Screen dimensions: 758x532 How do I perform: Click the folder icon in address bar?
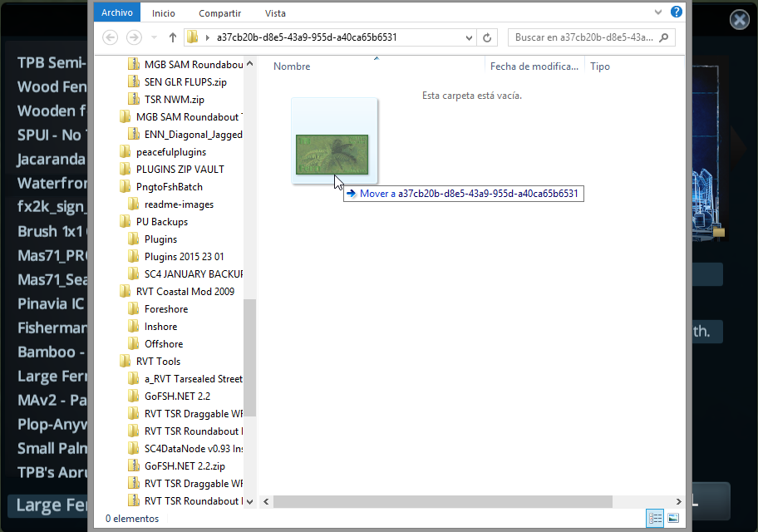[192, 37]
